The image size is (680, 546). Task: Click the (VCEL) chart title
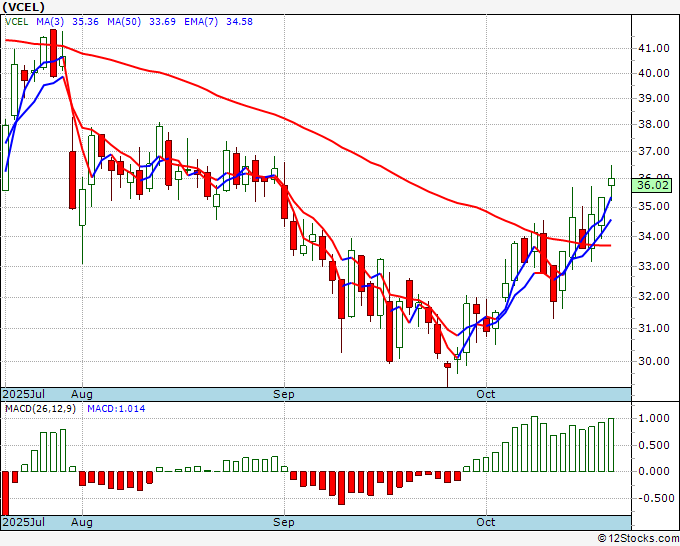pyautogui.click(x=23, y=7)
